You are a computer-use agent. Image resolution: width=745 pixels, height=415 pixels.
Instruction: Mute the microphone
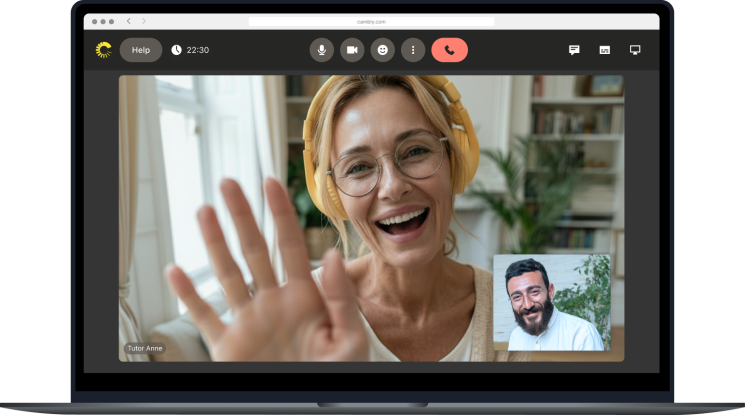click(x=322, y=50)
